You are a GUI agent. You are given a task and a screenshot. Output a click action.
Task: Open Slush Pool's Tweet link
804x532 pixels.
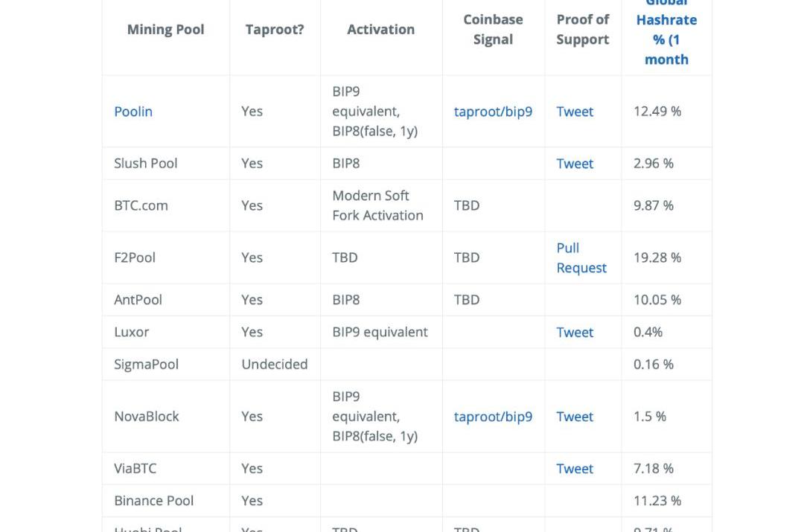[575, 164]
